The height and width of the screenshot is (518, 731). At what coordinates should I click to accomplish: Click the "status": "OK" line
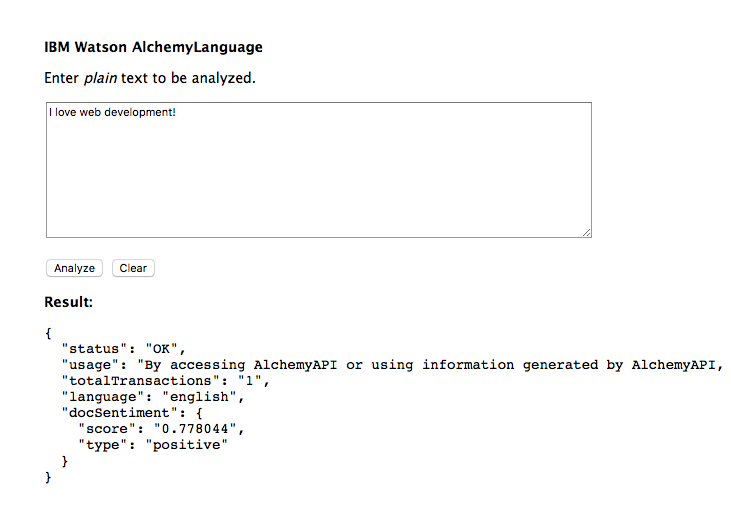point(124,349)
